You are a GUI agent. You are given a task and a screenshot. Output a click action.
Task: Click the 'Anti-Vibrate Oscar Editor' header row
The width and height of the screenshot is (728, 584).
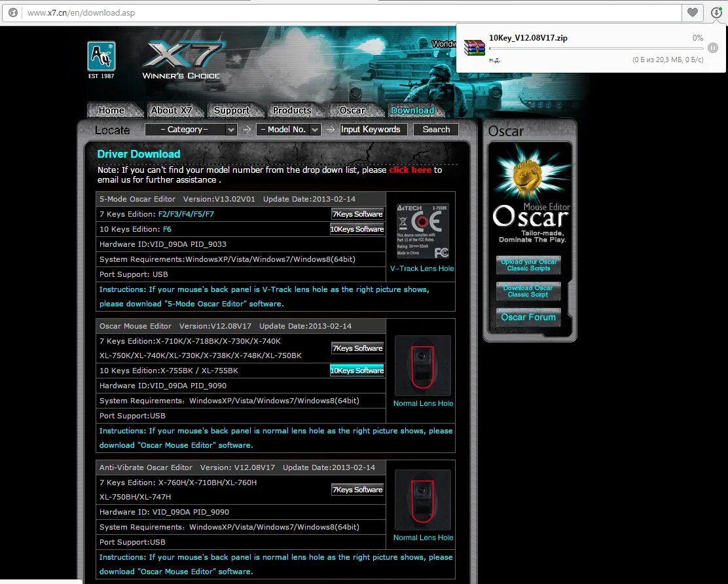(x=241, y=467)
